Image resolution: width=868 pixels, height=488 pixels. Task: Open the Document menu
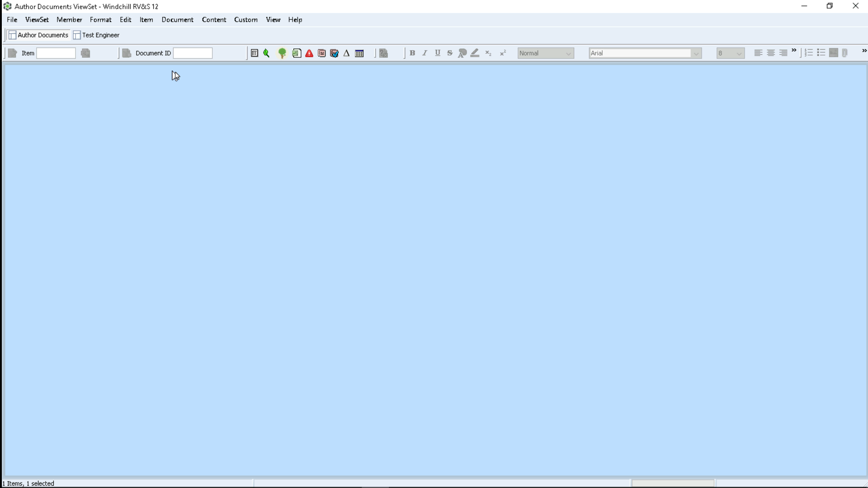[x=178, y=20]
